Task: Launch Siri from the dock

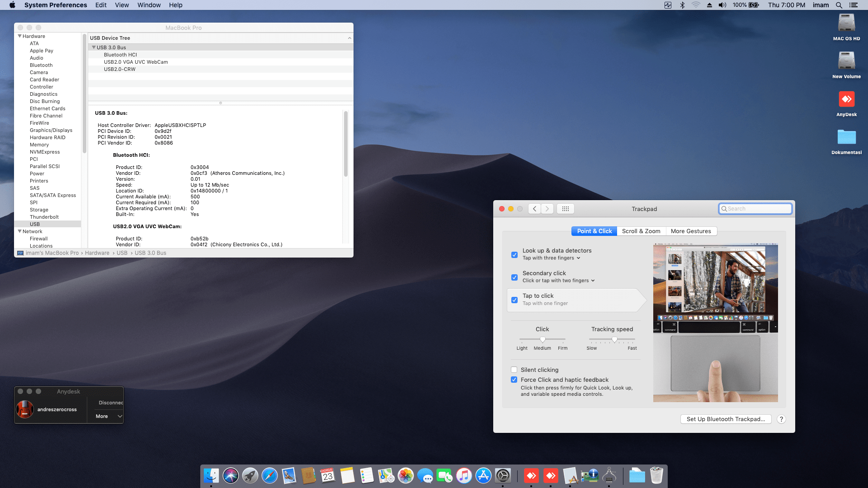Action: 231,475
